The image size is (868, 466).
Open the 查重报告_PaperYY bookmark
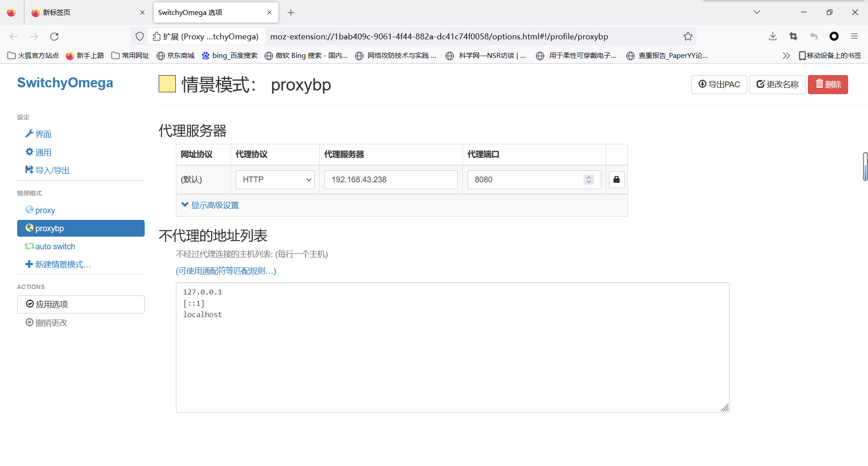coord(667,56)
